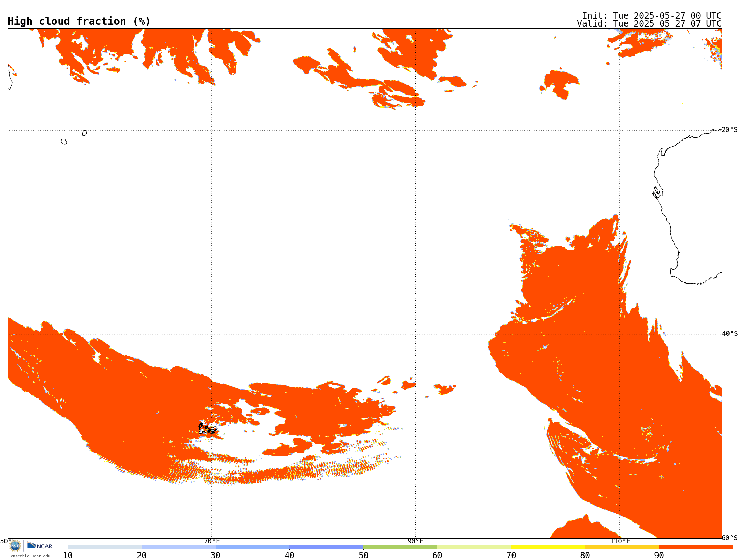744x560 pixels.
Task: Click the colorbar tick label 50
Action: point(363,556)
